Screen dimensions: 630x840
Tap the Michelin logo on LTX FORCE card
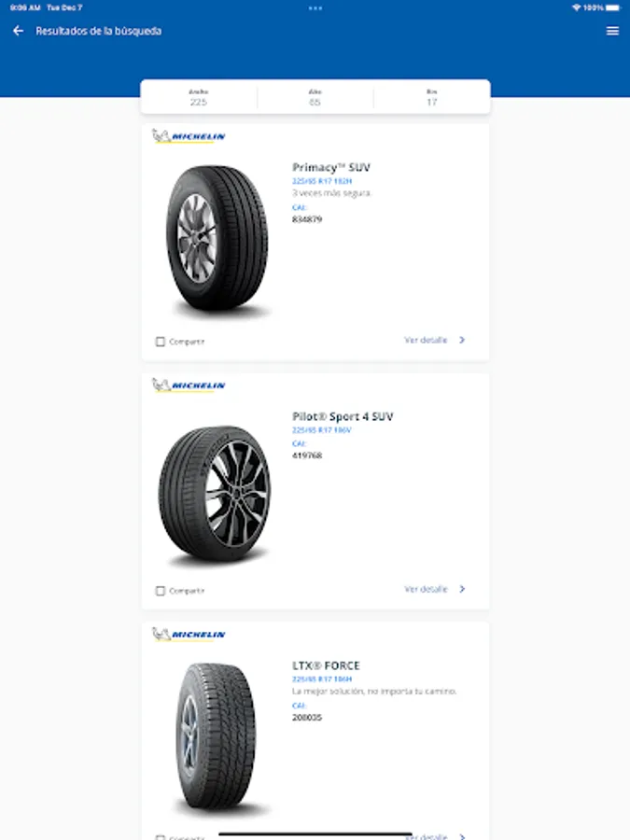189,635
